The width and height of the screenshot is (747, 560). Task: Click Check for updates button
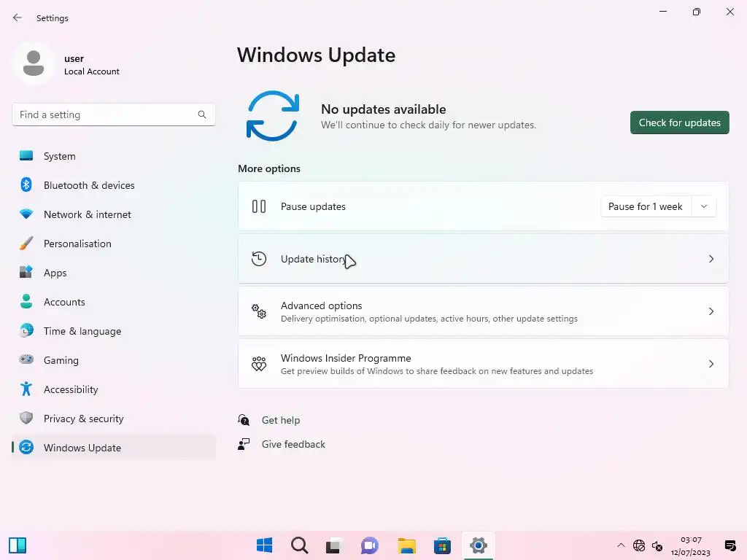tap(679, 122)
